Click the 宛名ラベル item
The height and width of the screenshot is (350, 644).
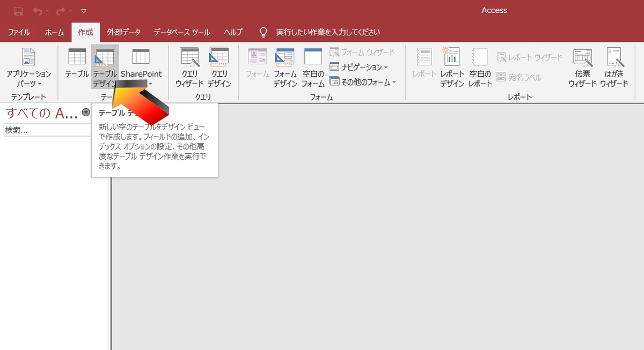518,77
